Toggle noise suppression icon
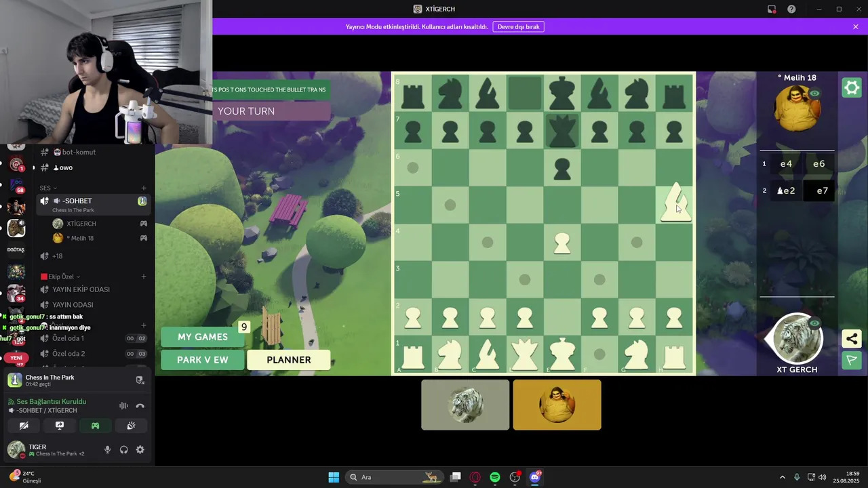This screenshot has height=488, width=868. (123, 406)
